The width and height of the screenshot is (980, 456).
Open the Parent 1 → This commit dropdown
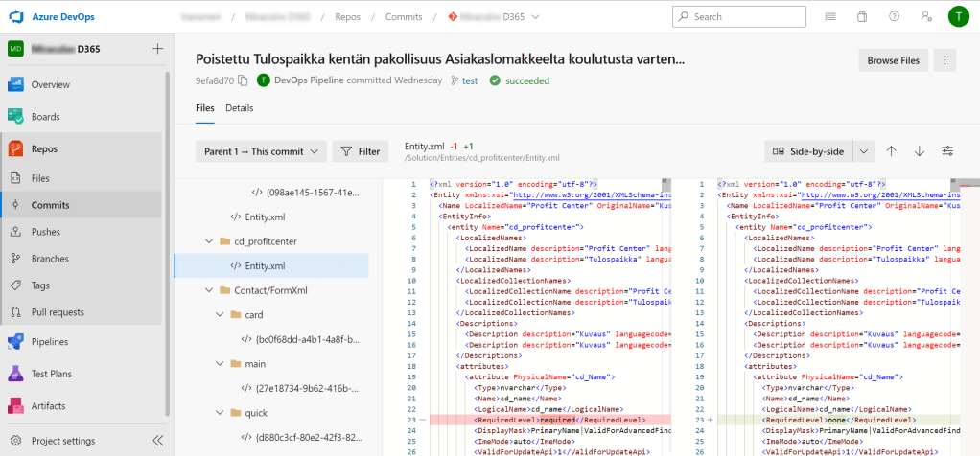pyautogui.click(x=263, y=151)
